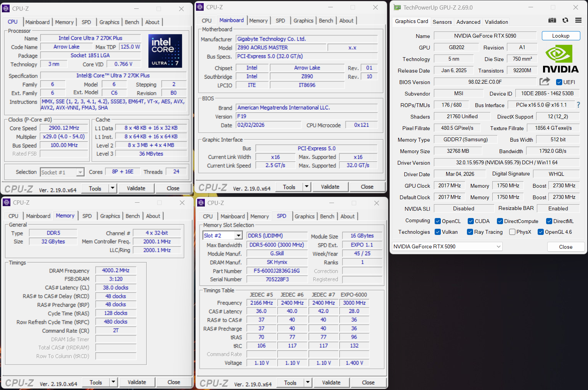This screenshot has width=588, height=390.
Task: Expand the NVIDIA GeForce RTX 5090 GPU selector
Action: 498,246
